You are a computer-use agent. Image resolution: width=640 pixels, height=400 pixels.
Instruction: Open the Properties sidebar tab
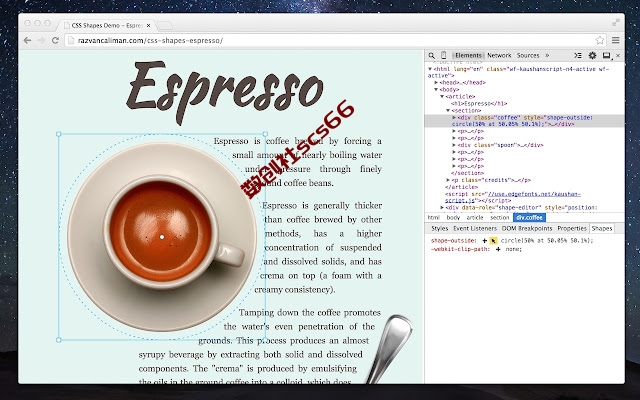tap(571, 229)
